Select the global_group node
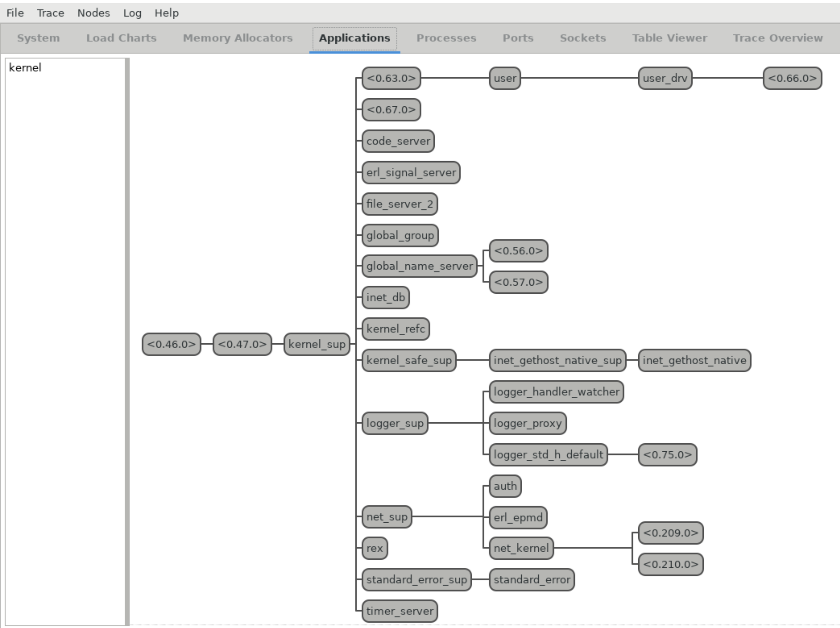The width and height of the screenshot is (840, 628). point(400,235)
